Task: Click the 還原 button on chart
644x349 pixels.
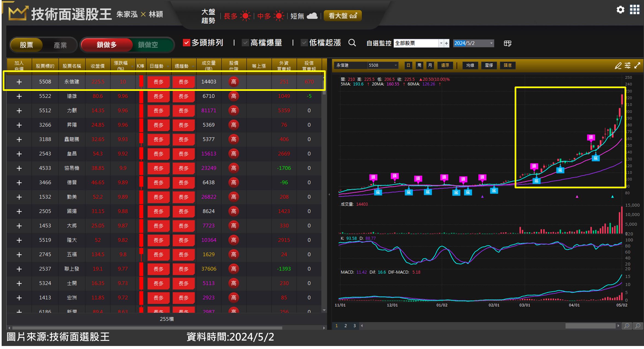Action: (445, 65)
